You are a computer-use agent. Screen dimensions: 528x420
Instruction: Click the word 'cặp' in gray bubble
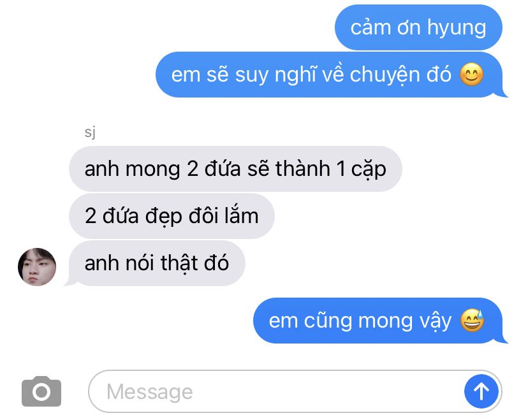(x=369, y=170)
